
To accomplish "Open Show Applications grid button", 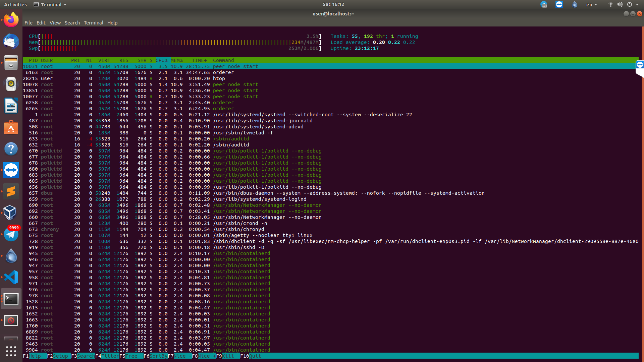I will tap(11, 351).
